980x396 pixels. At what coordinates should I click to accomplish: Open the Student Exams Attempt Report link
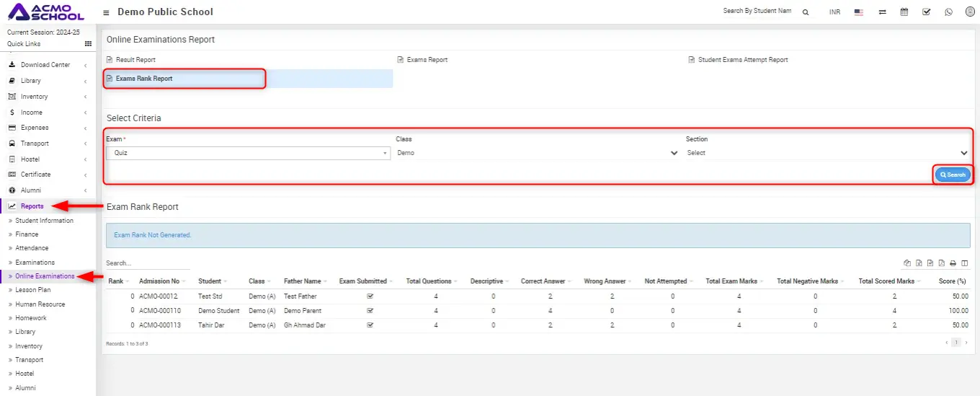click(x=742, y=60)
